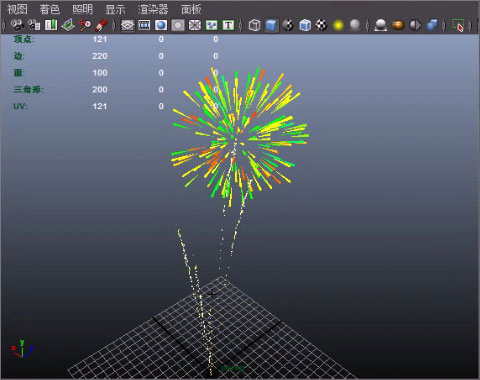Toggle the film gate icon
Screen dimensions: 480x380
[x=144, y=25]
